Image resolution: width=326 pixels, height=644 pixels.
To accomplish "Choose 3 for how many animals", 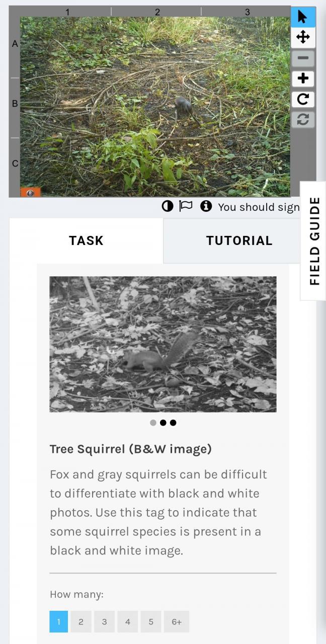I will pos(104,622).
